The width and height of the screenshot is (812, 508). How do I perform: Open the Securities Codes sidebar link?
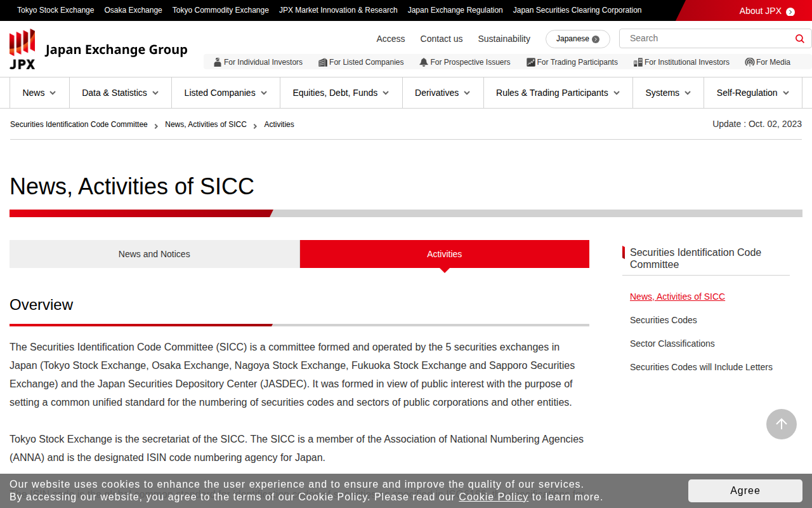point(663,320)
